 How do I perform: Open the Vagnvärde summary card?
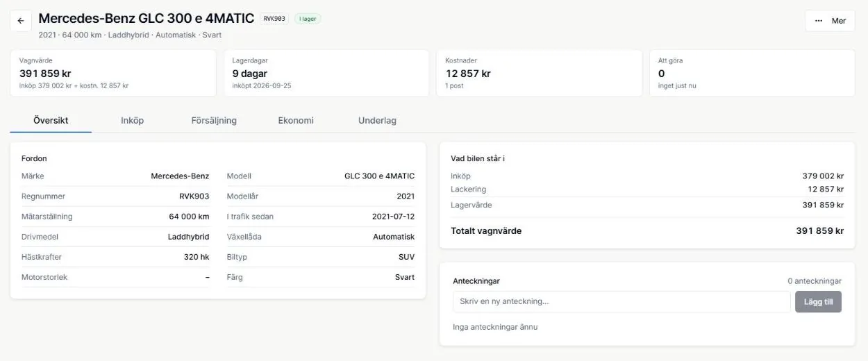[x=113, y=73]
